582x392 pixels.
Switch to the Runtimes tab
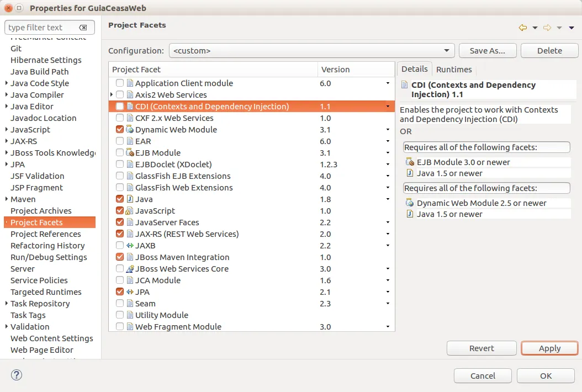(454, 70)
